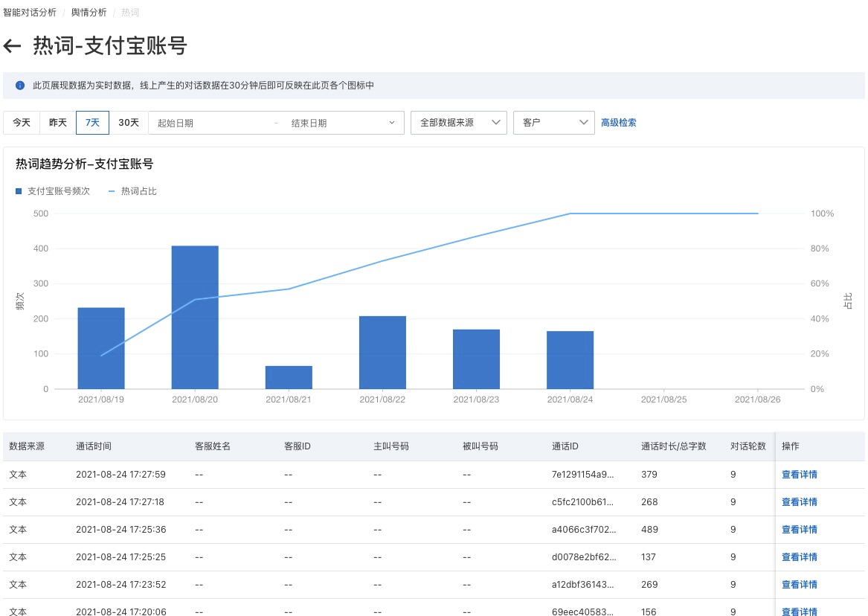Select the 昨天 time range tab

click(x=57, y=122)
